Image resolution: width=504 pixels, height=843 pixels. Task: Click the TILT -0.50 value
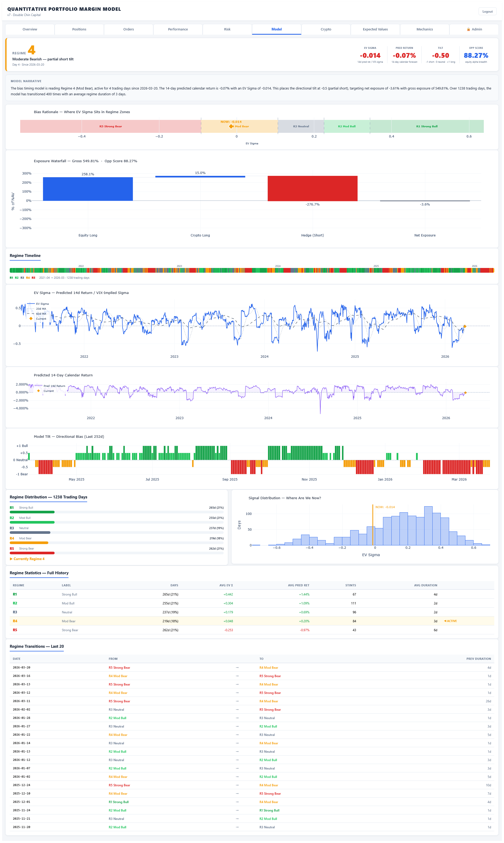(440, 55)
